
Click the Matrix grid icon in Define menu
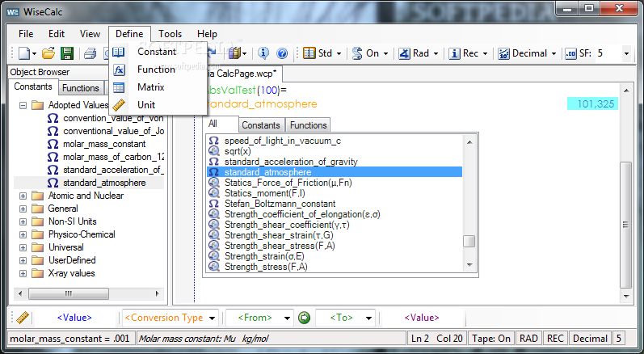(x=119, y=87)
